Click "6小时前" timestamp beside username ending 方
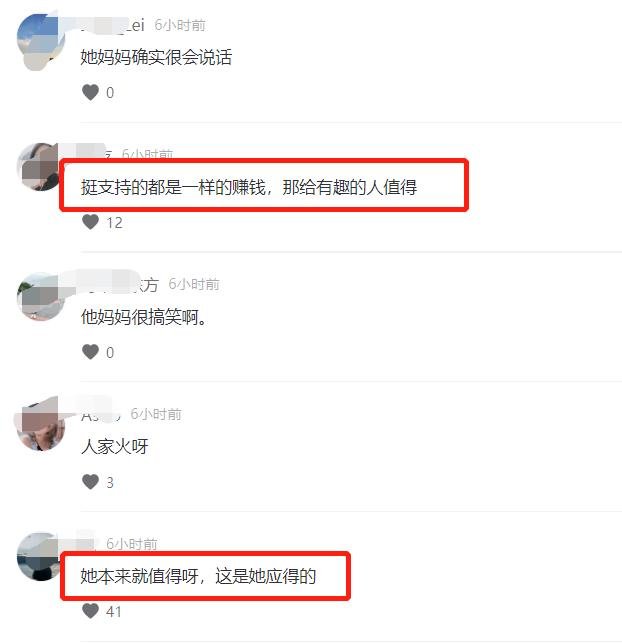The height and width of the screenshot is (644, 622). click(x=194, y=284)
